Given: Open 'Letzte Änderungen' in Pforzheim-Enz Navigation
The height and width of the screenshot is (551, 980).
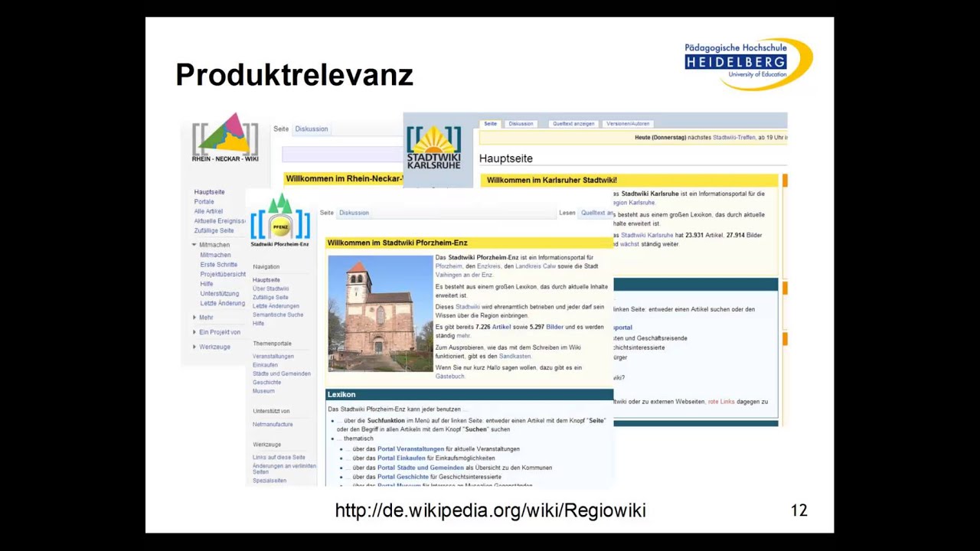Looking at the screenshot, I should click(276, 306).
